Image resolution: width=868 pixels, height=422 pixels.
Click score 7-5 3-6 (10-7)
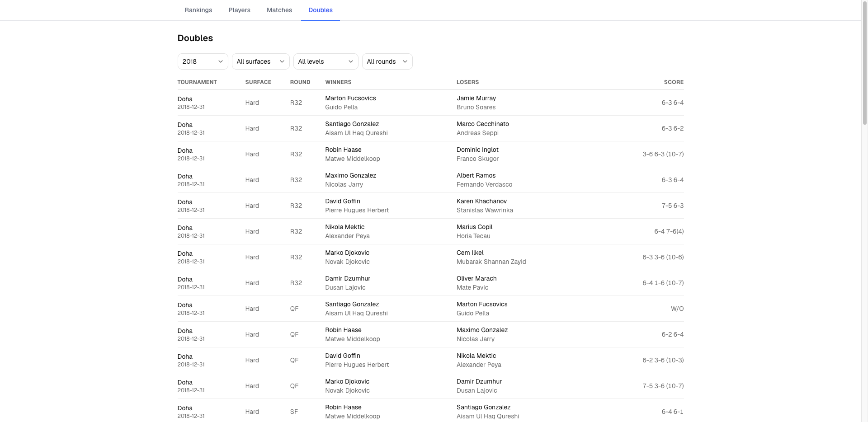663,386
